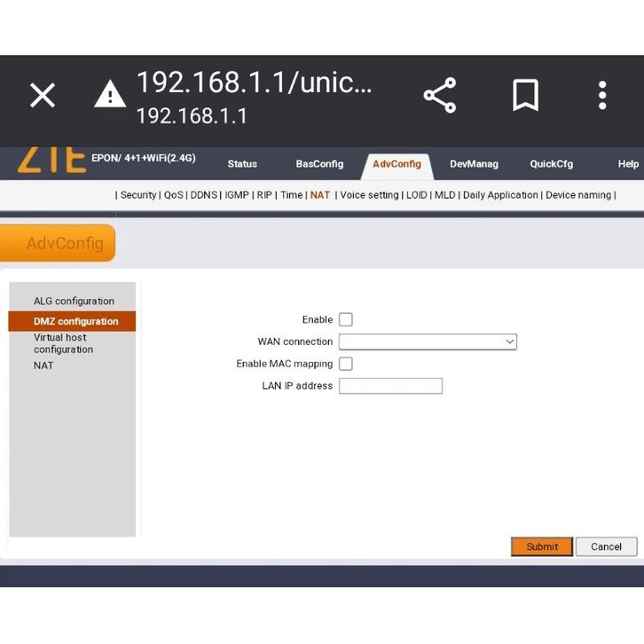Open the BasConfig tab
This screenshot has width=644, height=644.
point(319,164)
